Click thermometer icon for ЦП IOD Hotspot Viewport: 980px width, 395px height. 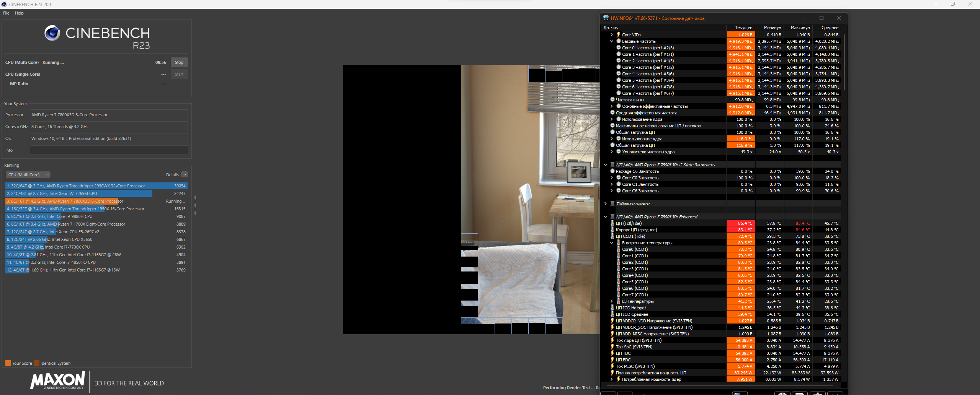coord(612,308)
